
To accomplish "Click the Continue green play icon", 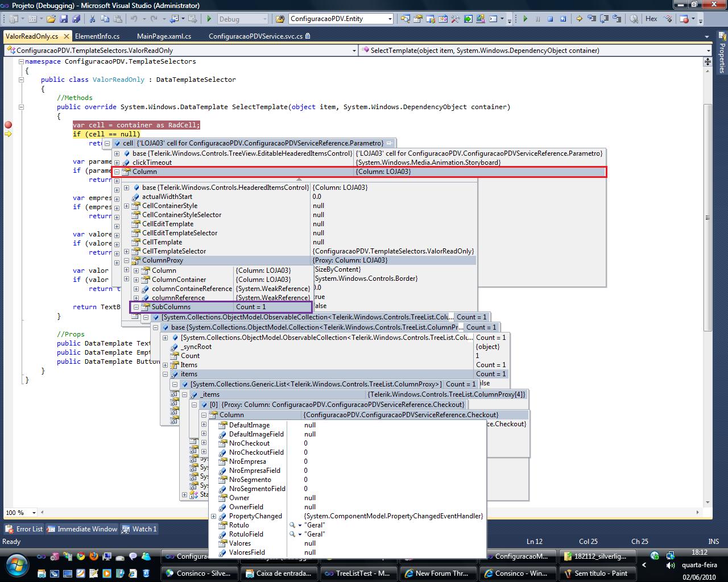I will pyautogui.click(x=525, y=19).
